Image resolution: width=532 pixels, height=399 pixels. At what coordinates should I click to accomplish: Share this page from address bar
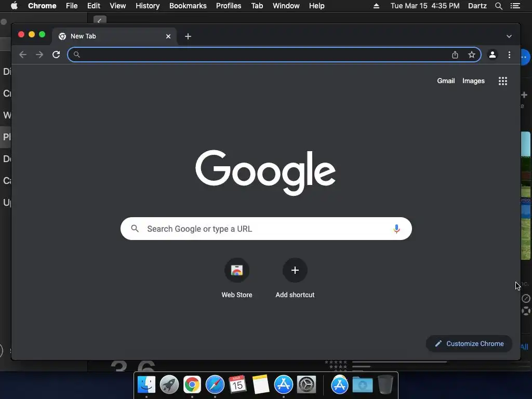pyautogui.click(x=455, y=55)
